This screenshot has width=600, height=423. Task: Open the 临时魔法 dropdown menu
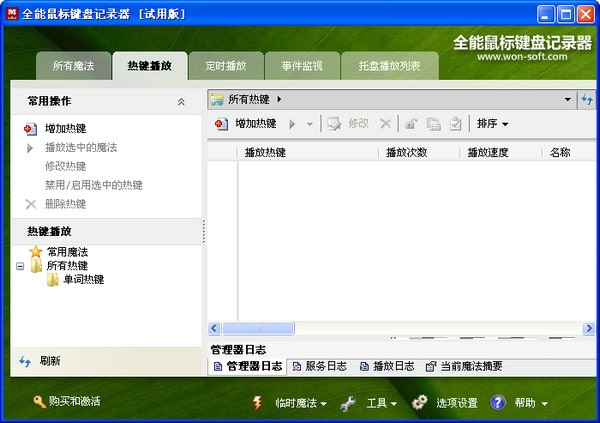pyautogui.click(x=301, y=403)
